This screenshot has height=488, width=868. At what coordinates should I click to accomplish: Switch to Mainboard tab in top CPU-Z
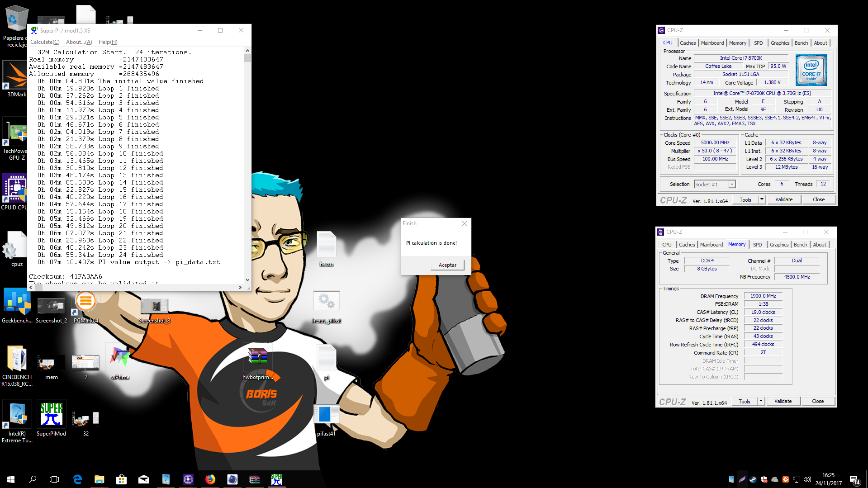click(x=712, y=43)
